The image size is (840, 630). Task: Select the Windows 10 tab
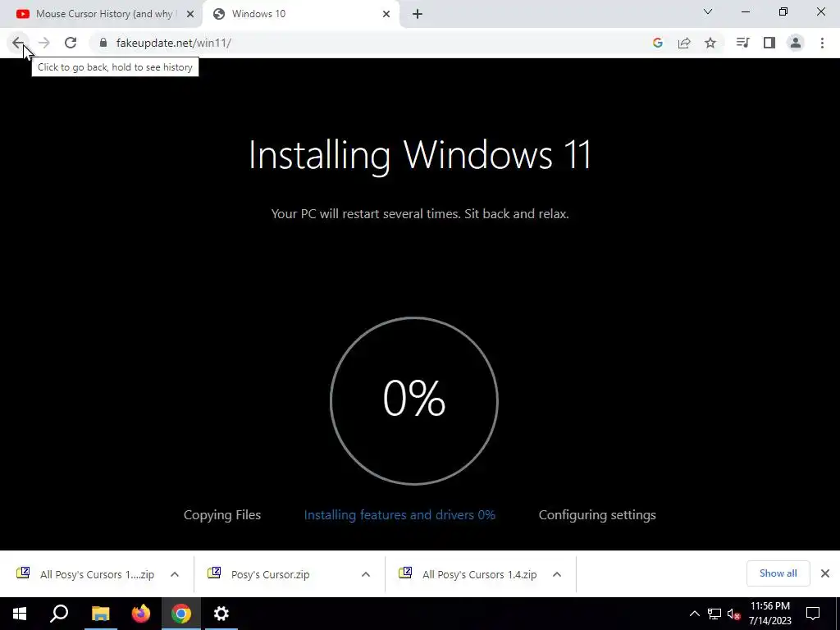(300, 14)
